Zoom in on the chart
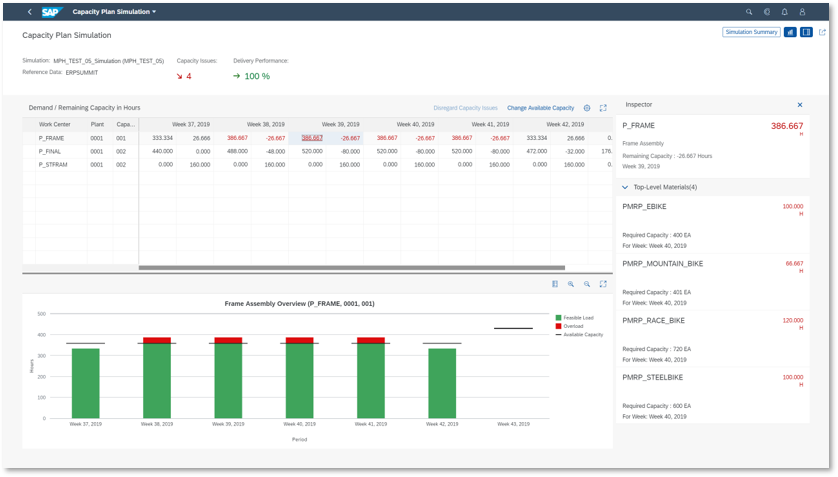838x477 pixels. (x=571, y=284)
